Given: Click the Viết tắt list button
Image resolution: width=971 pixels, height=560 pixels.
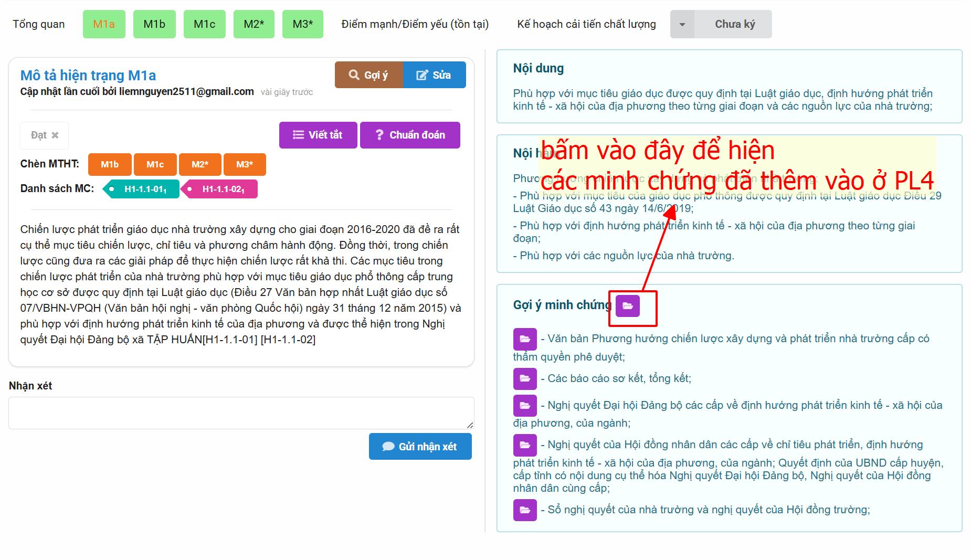Looking at the screenshot, I should click(318, 135).
